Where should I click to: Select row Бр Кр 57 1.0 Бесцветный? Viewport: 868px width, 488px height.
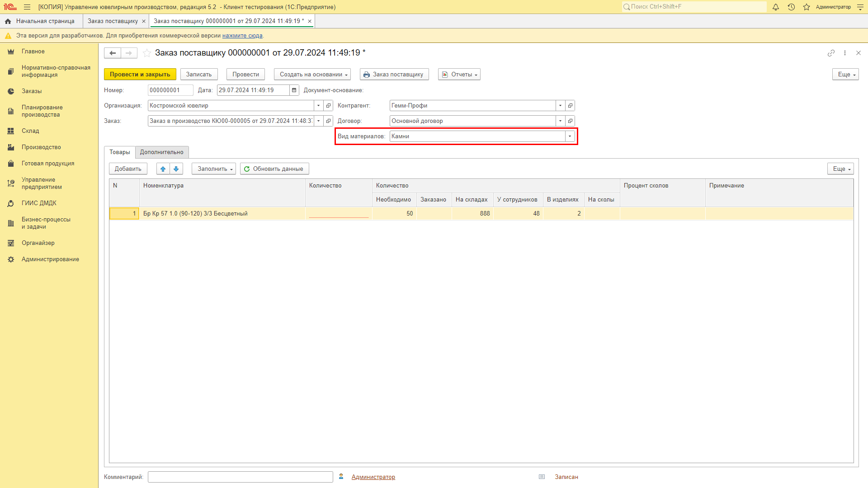[481, 213]
